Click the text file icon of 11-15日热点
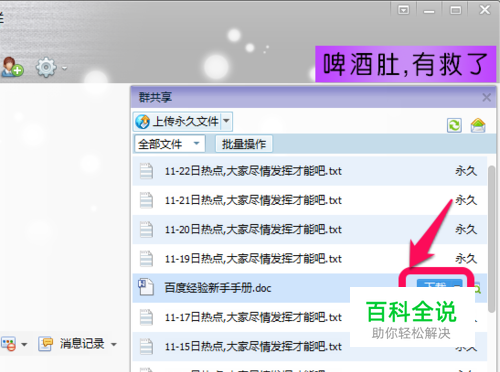The width and height of the screenshot is (500, 372). pos(146,347)
